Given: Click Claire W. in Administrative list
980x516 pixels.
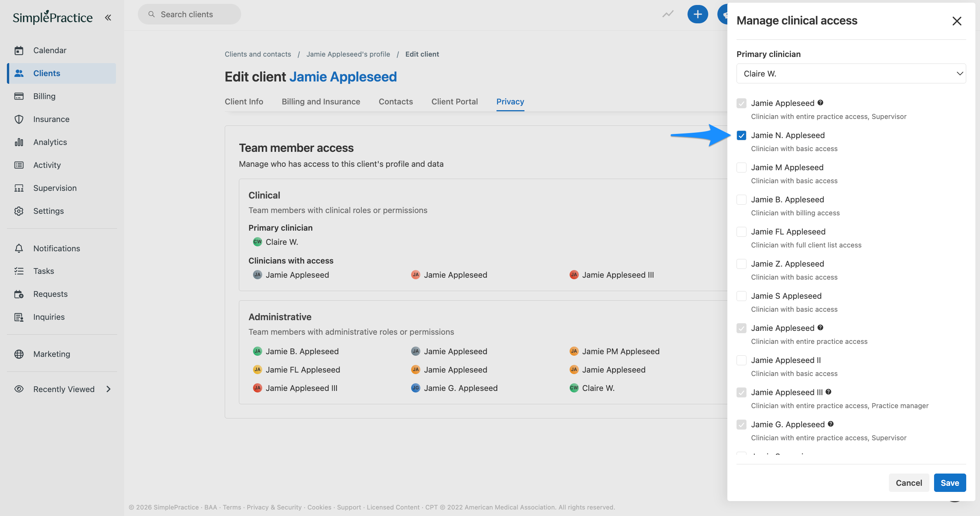Looking at the screenshot, I should click(598, 388).
